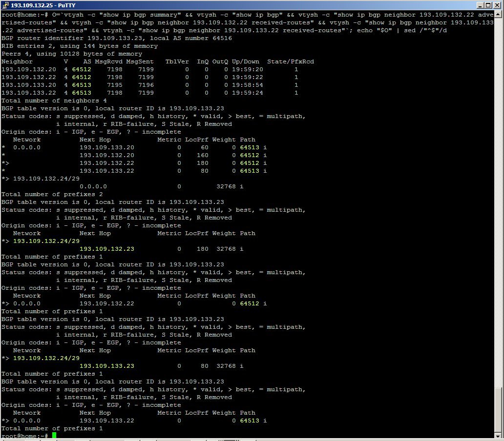
Task: Click next hop 193.109.132.23
Action: 107,249
